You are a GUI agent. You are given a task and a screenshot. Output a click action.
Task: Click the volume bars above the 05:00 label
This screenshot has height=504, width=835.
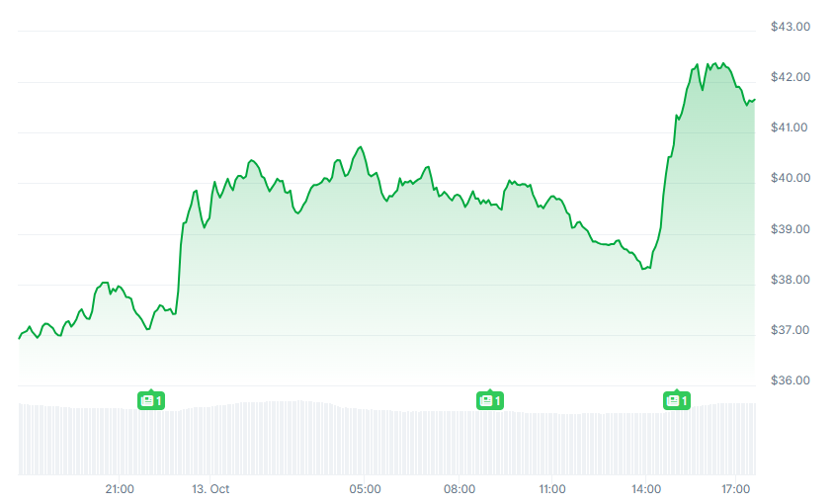(x=366, y=440)
